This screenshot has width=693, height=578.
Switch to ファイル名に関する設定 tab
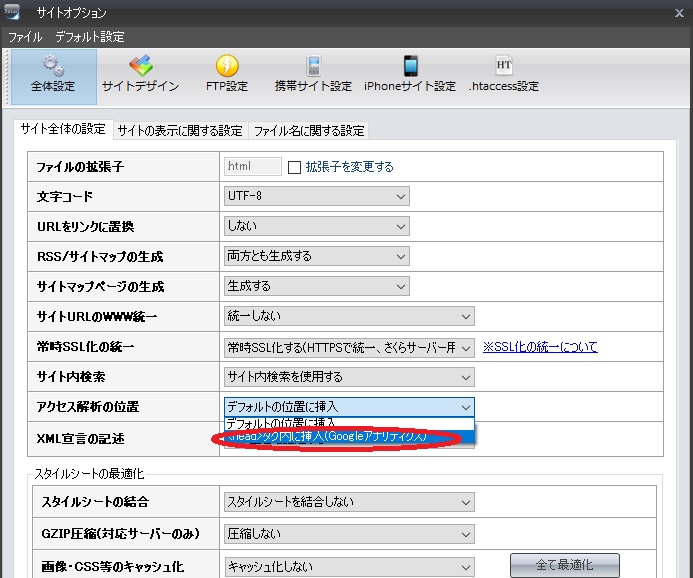click(x=309, y=131)
